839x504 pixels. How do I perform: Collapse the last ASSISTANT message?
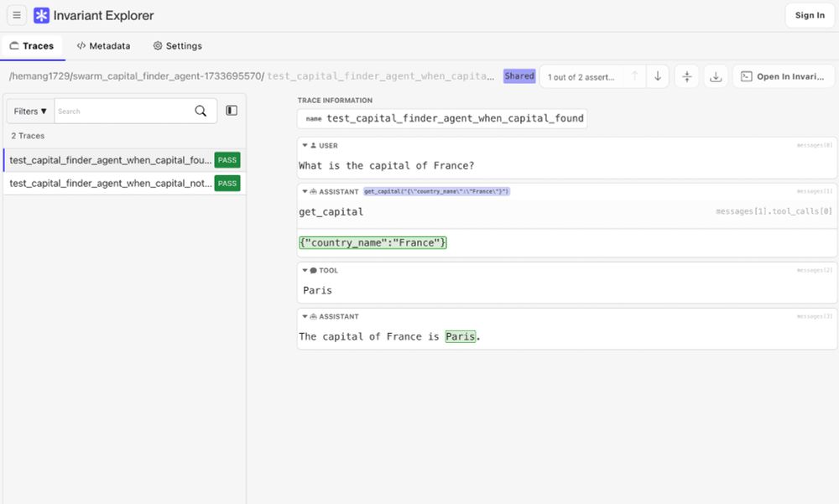click(305, 316)
